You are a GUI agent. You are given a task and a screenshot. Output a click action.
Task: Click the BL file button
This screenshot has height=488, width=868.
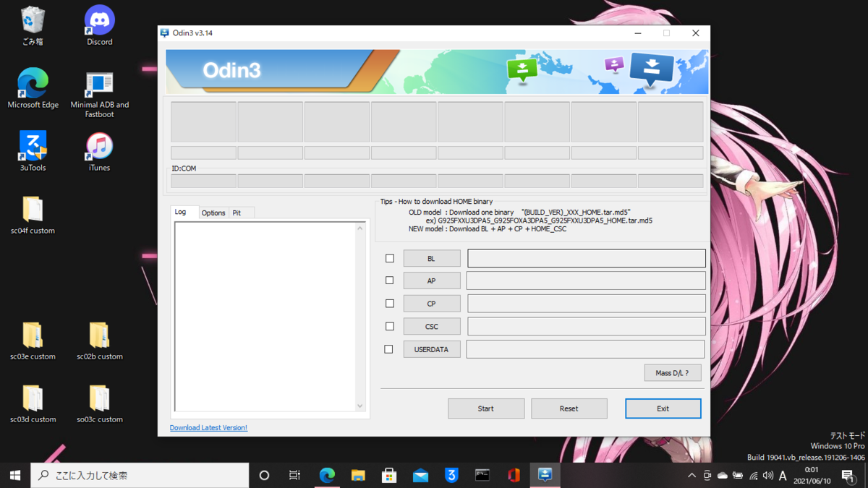pyautogui.click(x=432, y=258)
